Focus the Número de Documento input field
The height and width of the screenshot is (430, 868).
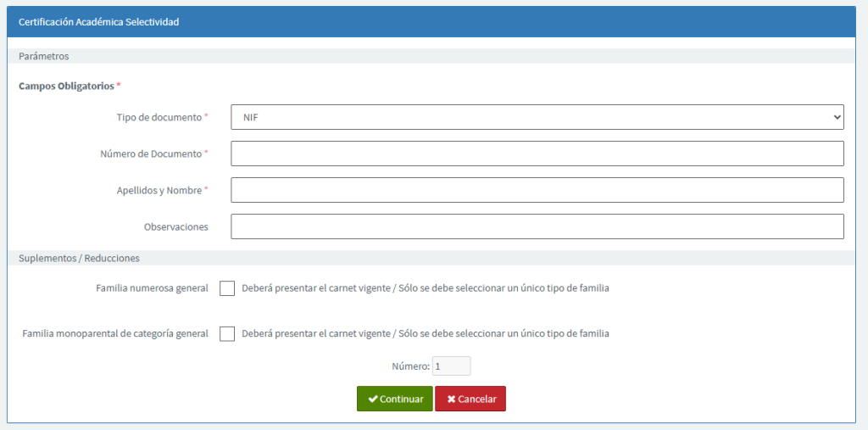tap(537, 154)
